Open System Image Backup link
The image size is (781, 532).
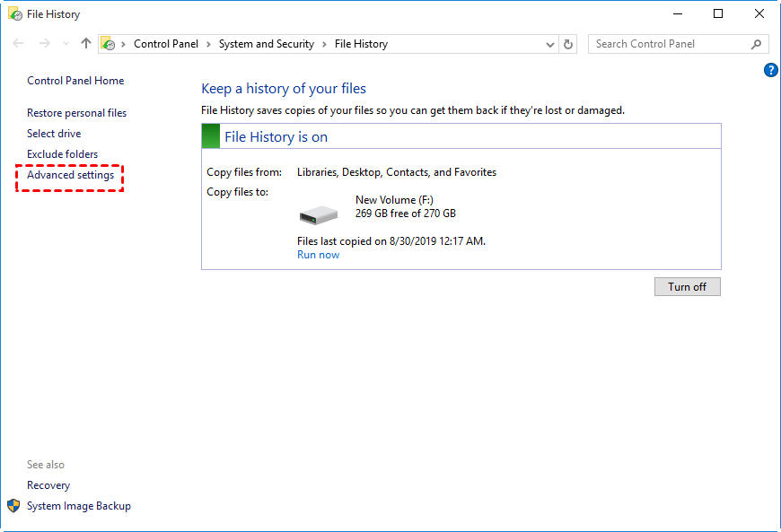pyautogui.click(x=79, y=506)
